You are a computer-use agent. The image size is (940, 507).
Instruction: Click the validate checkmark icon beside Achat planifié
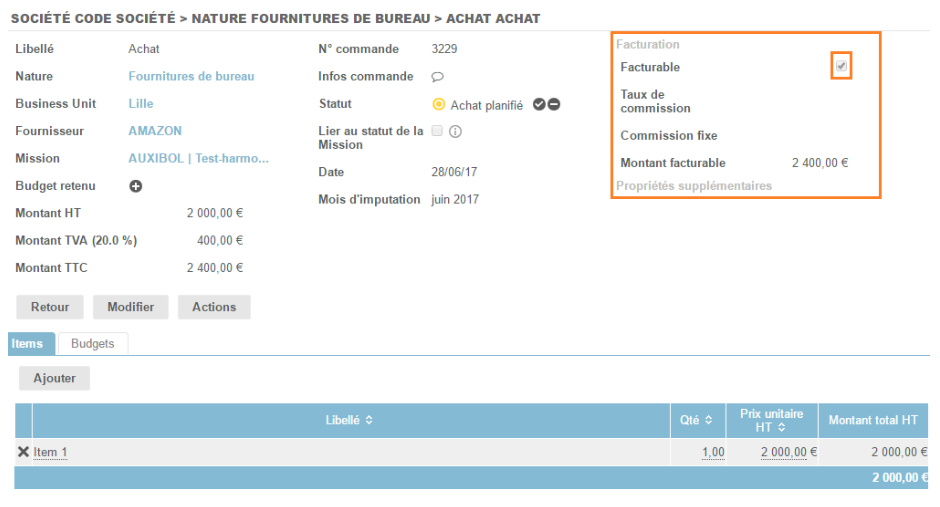[539, 104]
